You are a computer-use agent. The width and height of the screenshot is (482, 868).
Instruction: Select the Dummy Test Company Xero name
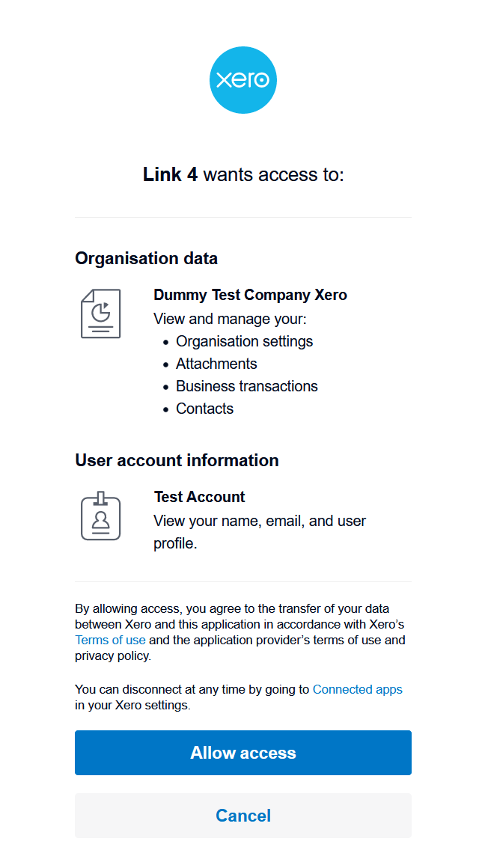(250, 295)
